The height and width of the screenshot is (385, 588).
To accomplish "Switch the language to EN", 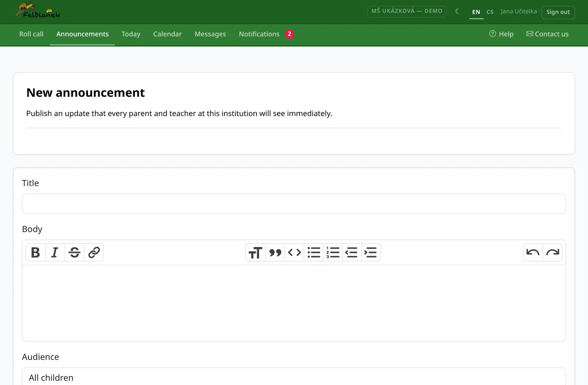I will click(476, 12).
